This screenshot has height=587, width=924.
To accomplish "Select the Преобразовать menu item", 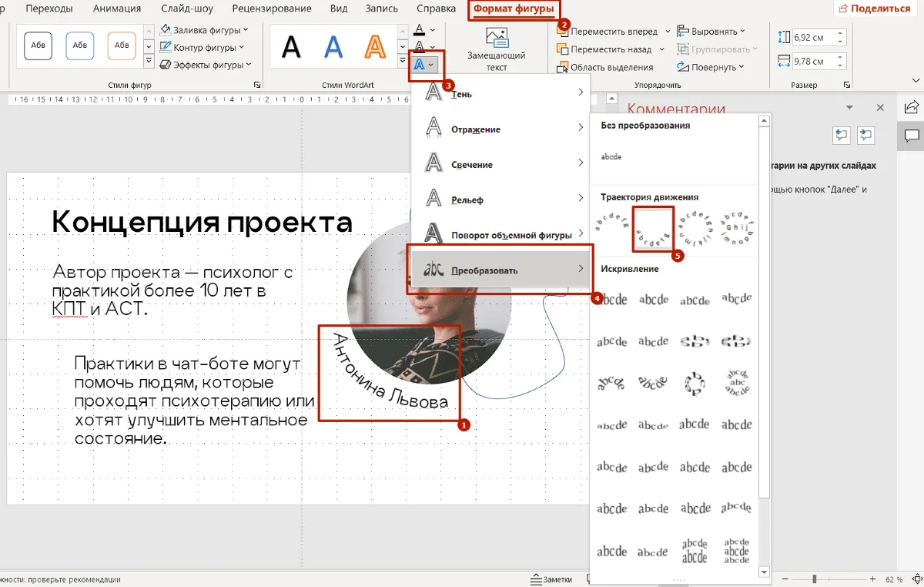I will (x=501, y=270).
